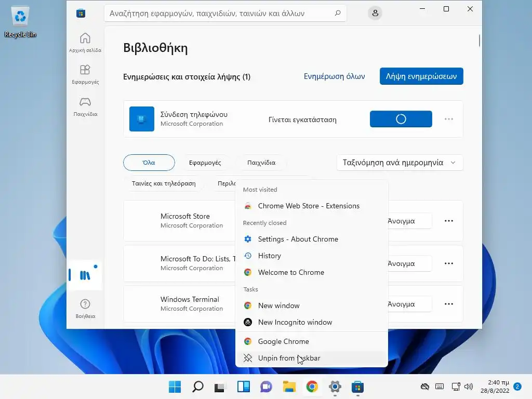Expand the Ταξινόμηση ανά ημερομηνία sort dropdown
This screenshot has width=532, height=399.
tap(400, 163)
